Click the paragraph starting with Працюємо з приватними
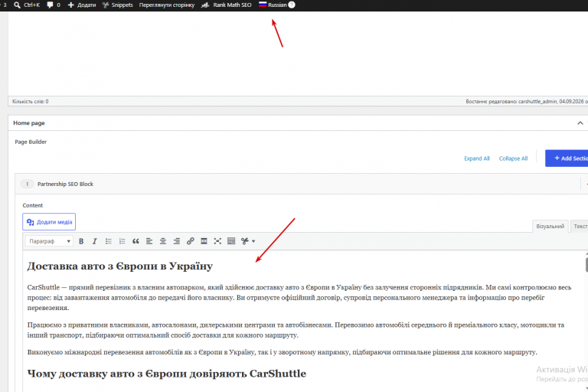 (x=296, y=330)
